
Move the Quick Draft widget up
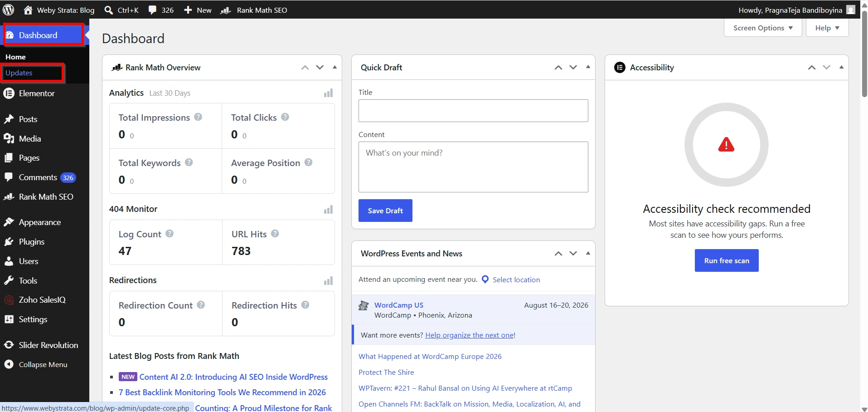point(558,68)
